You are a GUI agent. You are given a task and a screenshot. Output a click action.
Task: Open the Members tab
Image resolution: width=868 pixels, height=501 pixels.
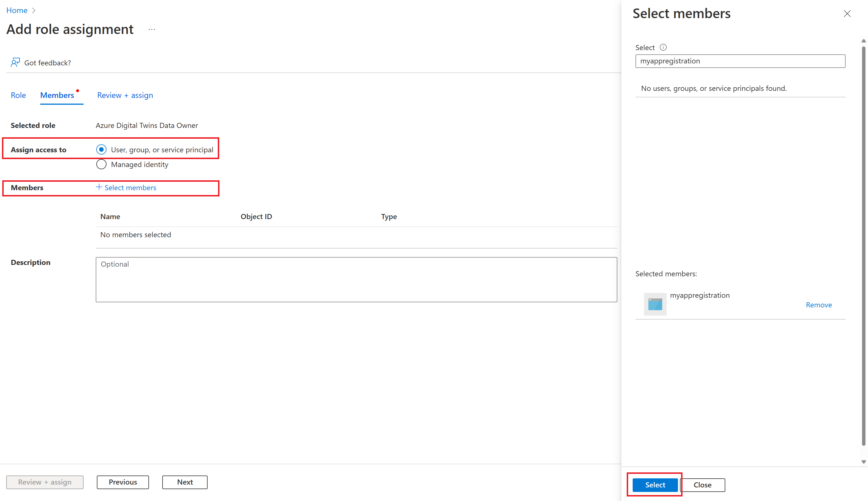57,95
